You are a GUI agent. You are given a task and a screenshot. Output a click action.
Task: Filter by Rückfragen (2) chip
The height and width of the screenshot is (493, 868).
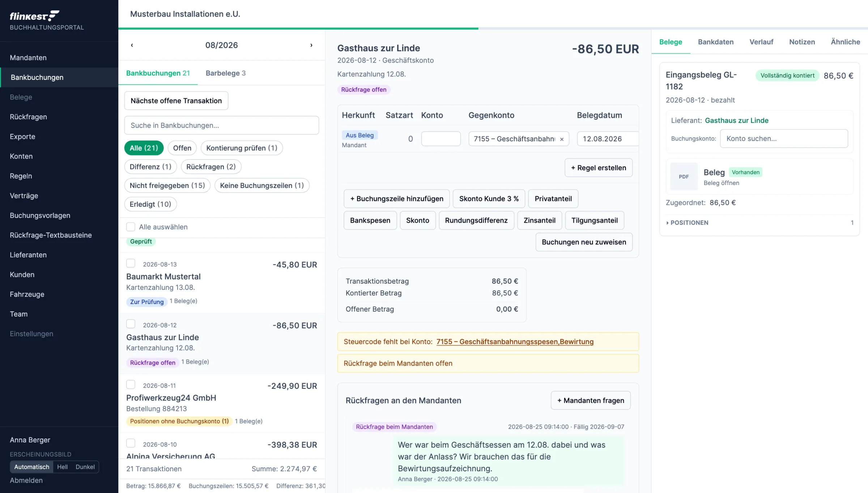(x=211, y=167)
